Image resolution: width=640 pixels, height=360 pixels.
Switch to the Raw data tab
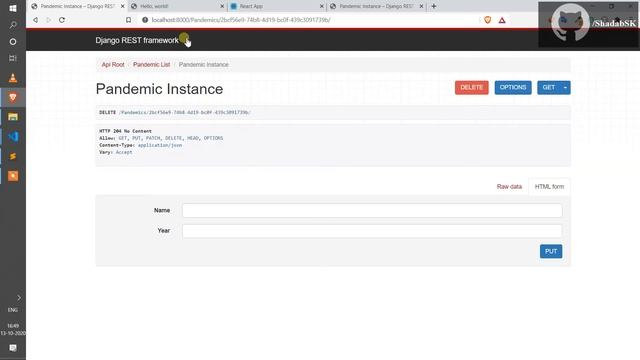tap(509, 187)
